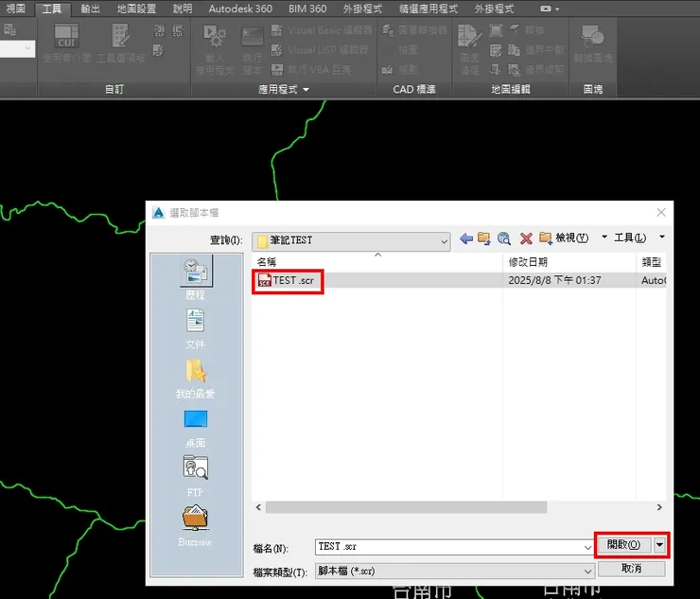The image size is (700, 599).
Task: Open the arrow beside 開啟 button
Action: 659,544
